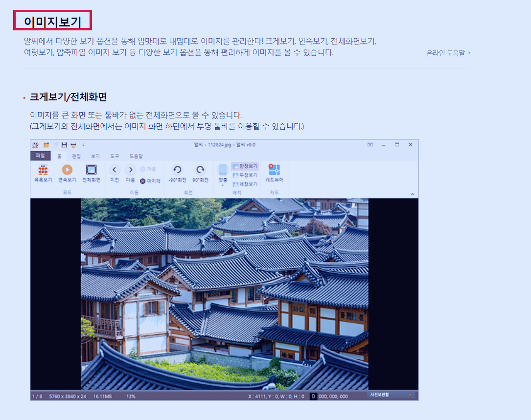Switch to the 홈 ribbon tab

coord(59,156)
